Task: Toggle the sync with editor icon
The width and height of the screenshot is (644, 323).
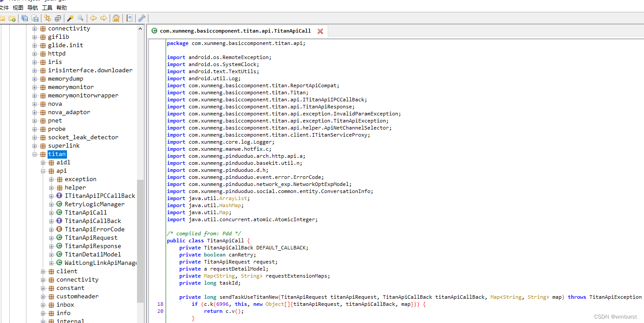Action: coord(48,18)
